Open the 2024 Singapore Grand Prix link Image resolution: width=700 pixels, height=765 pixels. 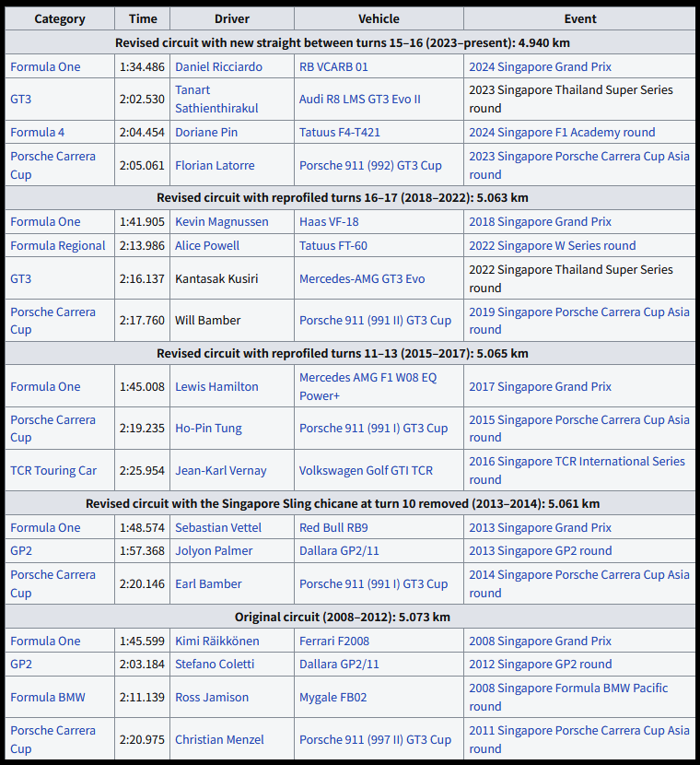click(x=540, y=67)
